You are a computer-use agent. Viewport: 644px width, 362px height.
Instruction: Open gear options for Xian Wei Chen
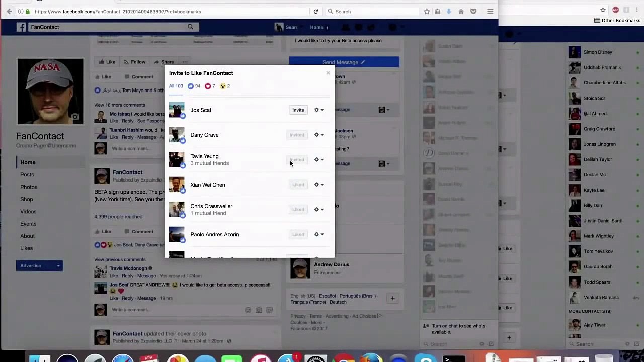319,185
